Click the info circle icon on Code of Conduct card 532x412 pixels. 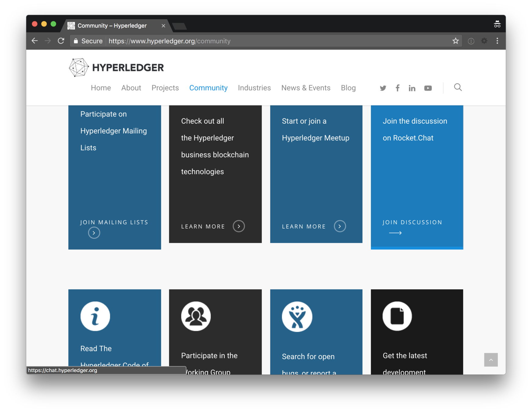[x=95, y=316]
